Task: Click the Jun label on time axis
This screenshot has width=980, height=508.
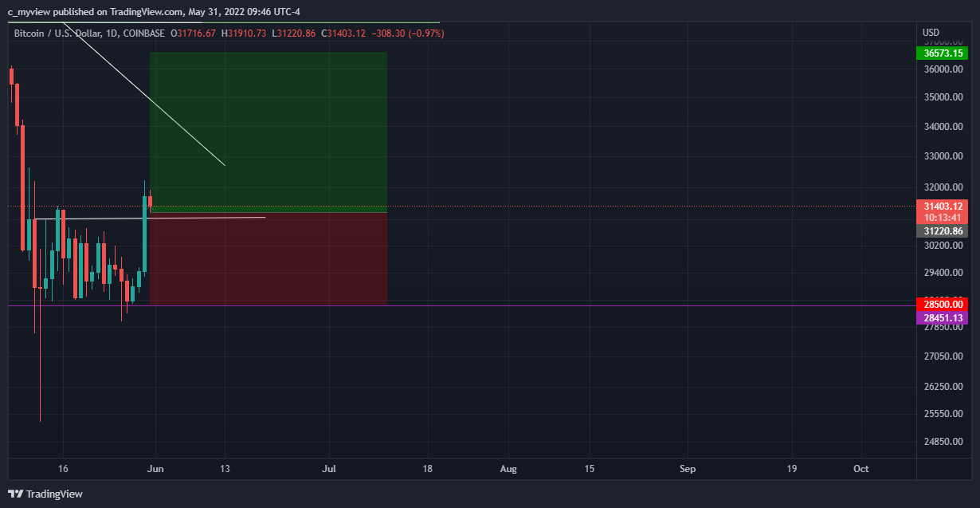Action: pos(156,469)
